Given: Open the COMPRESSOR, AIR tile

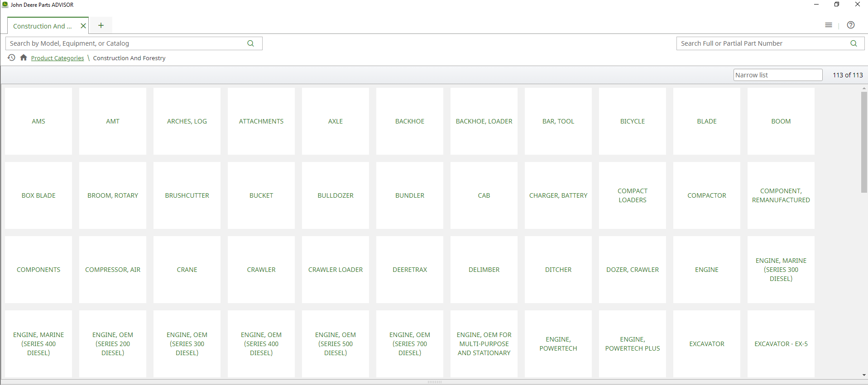Looking at the screenshot, I should coord(113,270).
